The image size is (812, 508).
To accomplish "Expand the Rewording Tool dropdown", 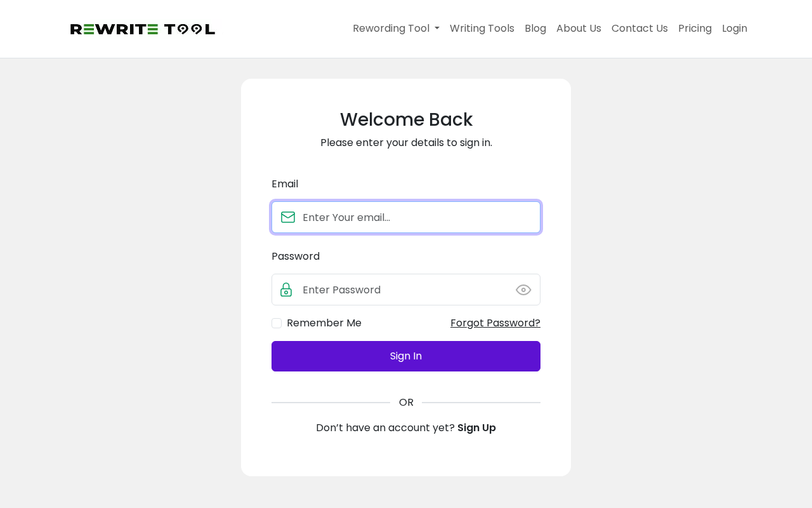I will pyautogui.click(x=396, y=29).
